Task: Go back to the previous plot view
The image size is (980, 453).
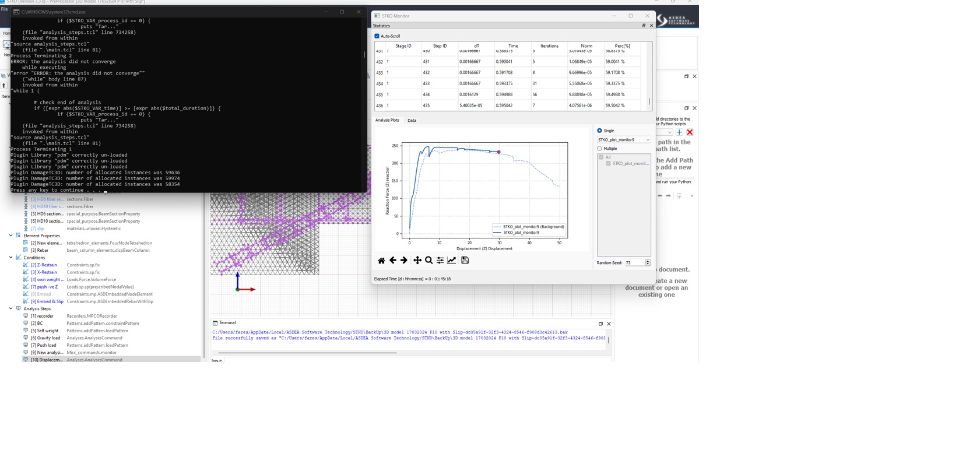Action: 393,261
